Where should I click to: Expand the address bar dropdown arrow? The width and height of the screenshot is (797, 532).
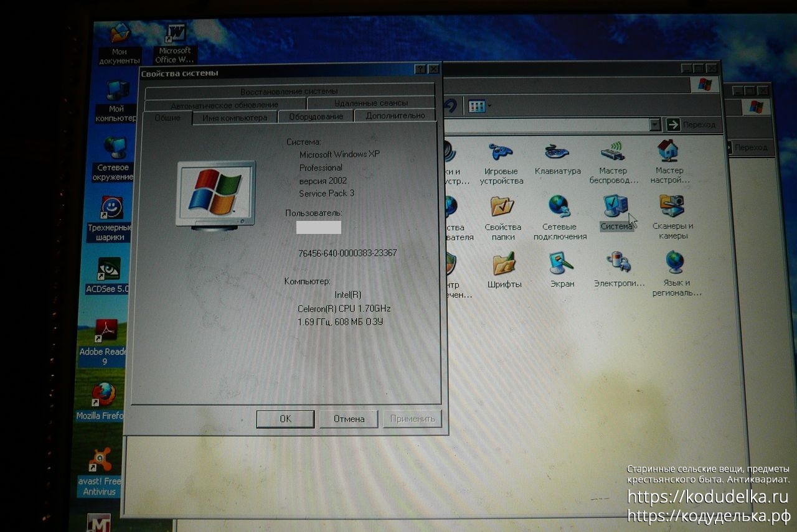pyautogui.click(x=654, y=125)
